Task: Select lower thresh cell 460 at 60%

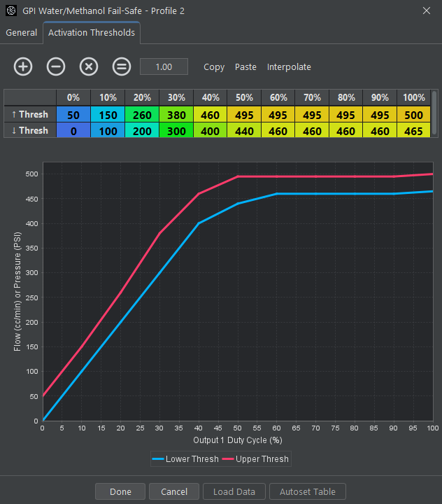Action: click(x=278, y=130)
